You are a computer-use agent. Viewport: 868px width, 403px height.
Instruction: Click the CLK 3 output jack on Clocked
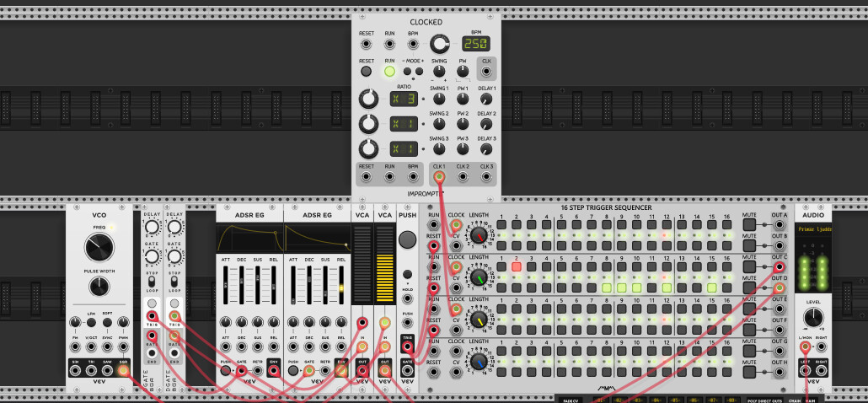(486, 176)
